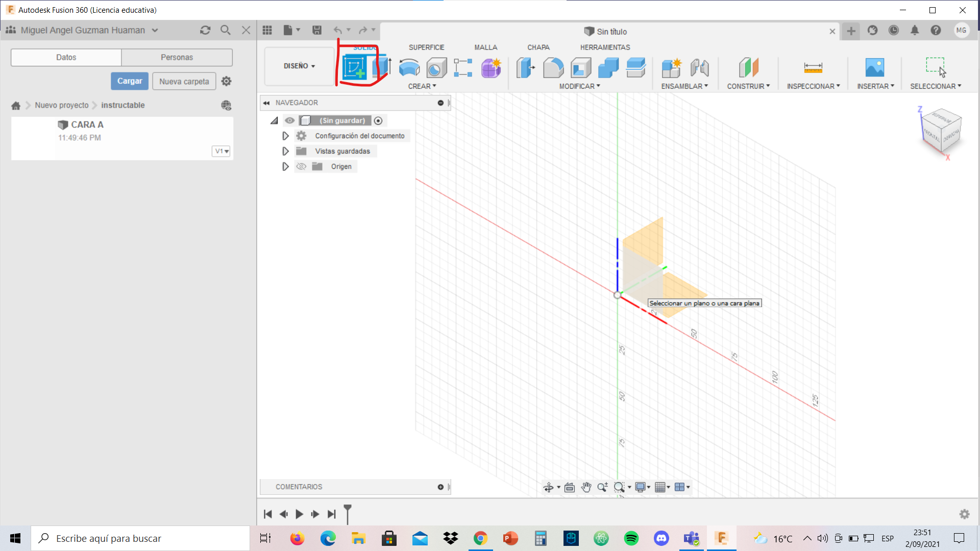Refresh the data panel
The height and width of the screenshot is (551, 980).
click(205, 30)
